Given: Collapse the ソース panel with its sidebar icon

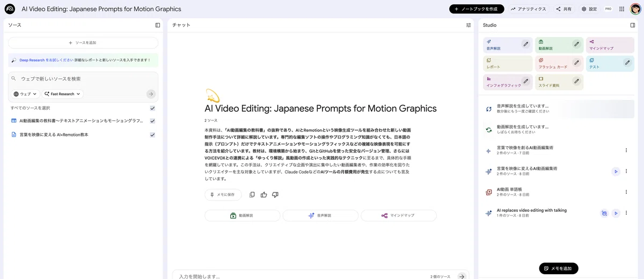Looking at the screenshot, I should (158, 25).
